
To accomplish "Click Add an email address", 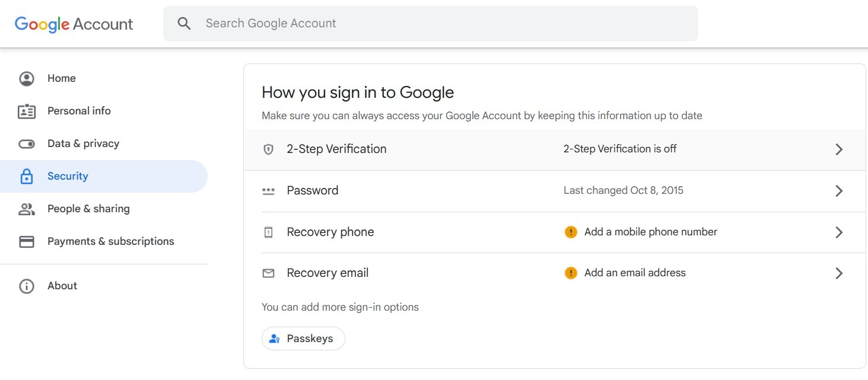I will coord(635,273).
